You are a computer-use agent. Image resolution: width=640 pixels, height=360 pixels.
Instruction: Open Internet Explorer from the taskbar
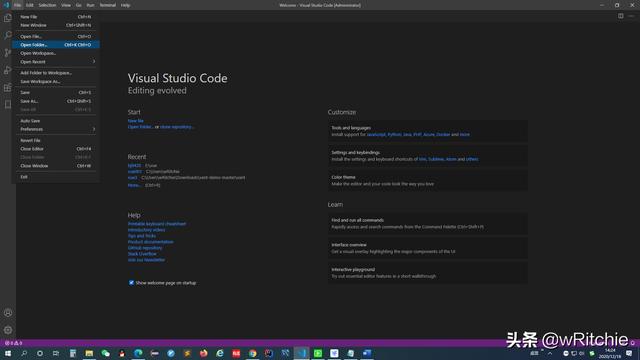220,353
